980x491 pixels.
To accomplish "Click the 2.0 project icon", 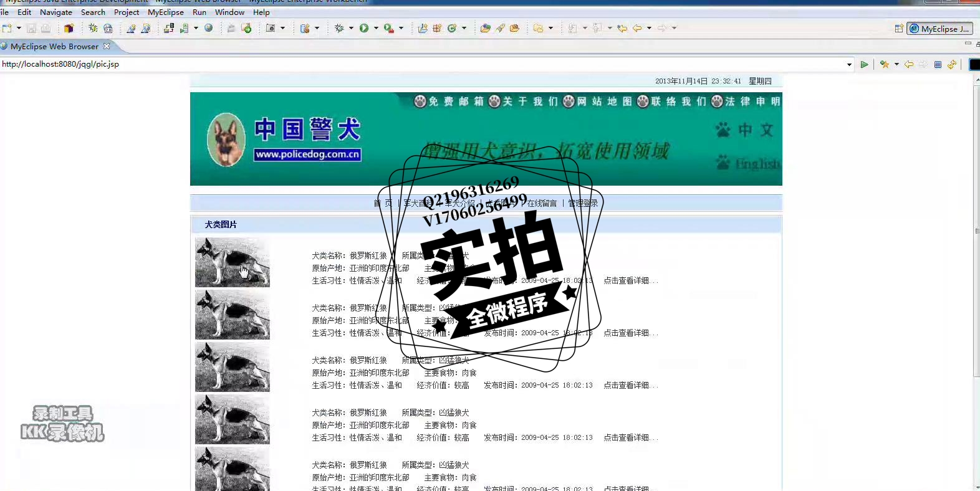I will [x=108, y=28].
